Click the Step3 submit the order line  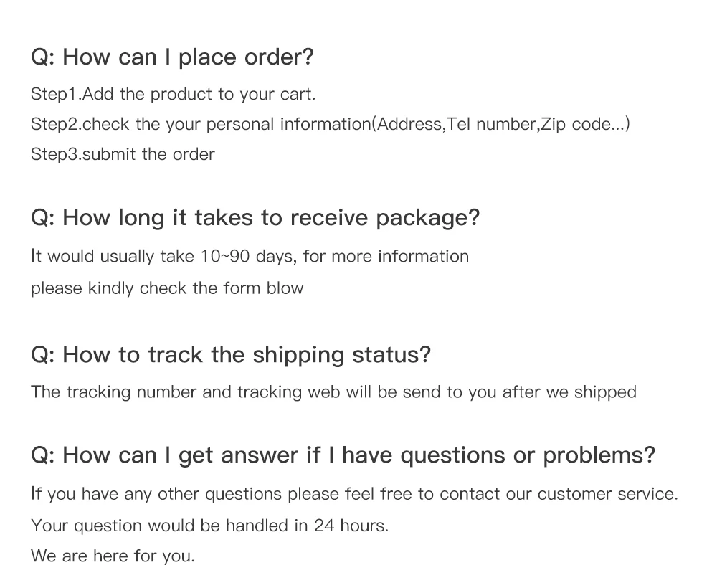(x=123, y=154)
